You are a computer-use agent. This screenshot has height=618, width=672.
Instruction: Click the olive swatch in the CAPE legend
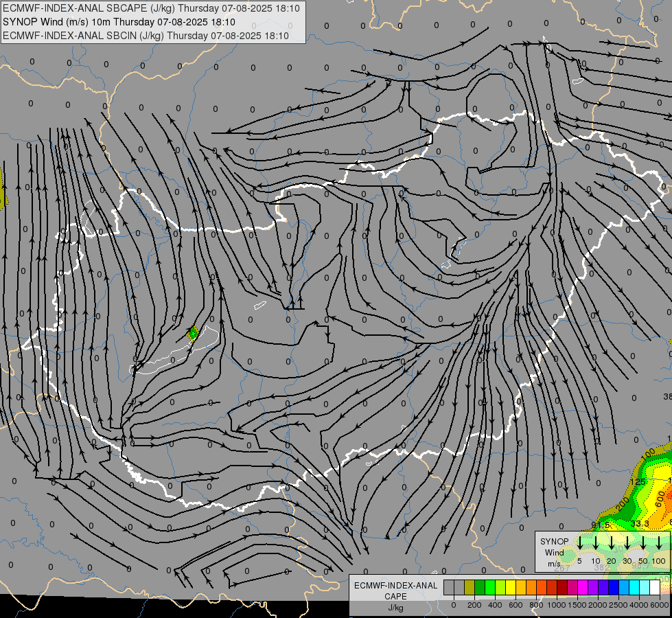tap(470, 587)
